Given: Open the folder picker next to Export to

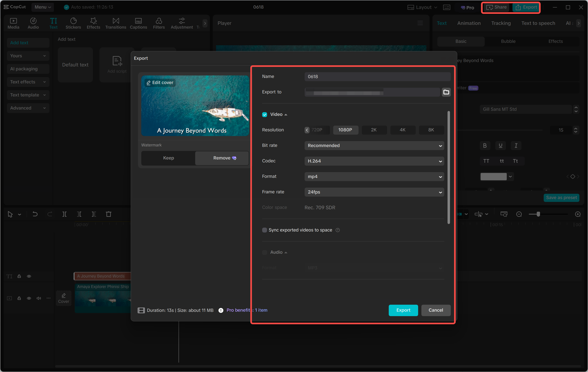Looking at the screenshot, I should point(446,92).
